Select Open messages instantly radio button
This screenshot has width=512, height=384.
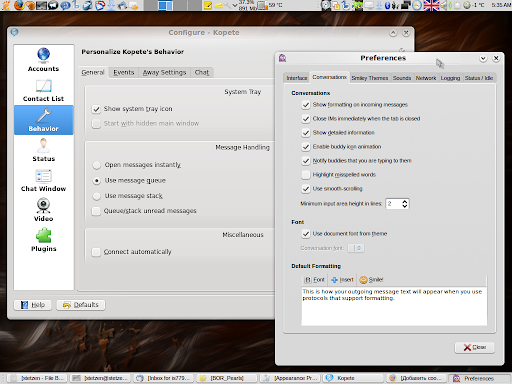[x=96, y=165]
